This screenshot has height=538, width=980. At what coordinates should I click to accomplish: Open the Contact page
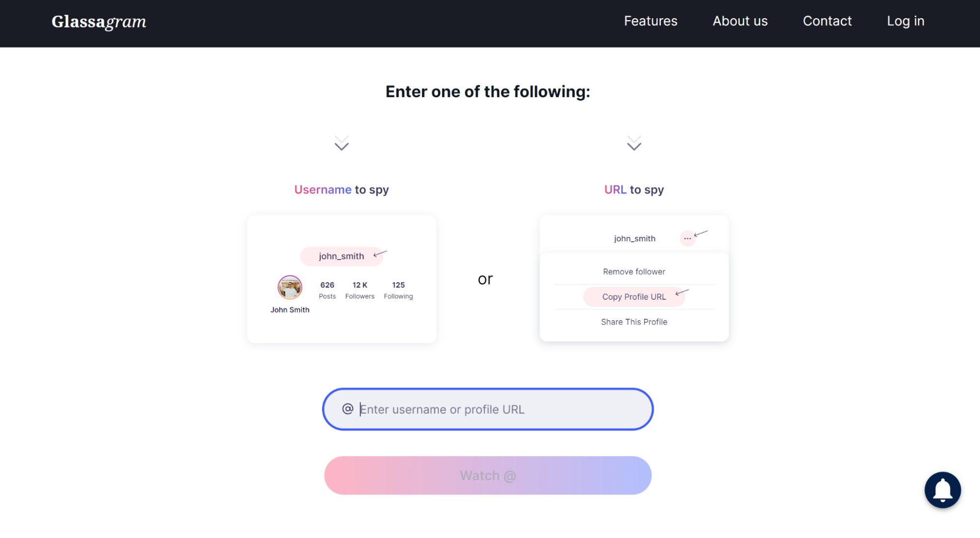pyautogui.click(x=827, y=21)
